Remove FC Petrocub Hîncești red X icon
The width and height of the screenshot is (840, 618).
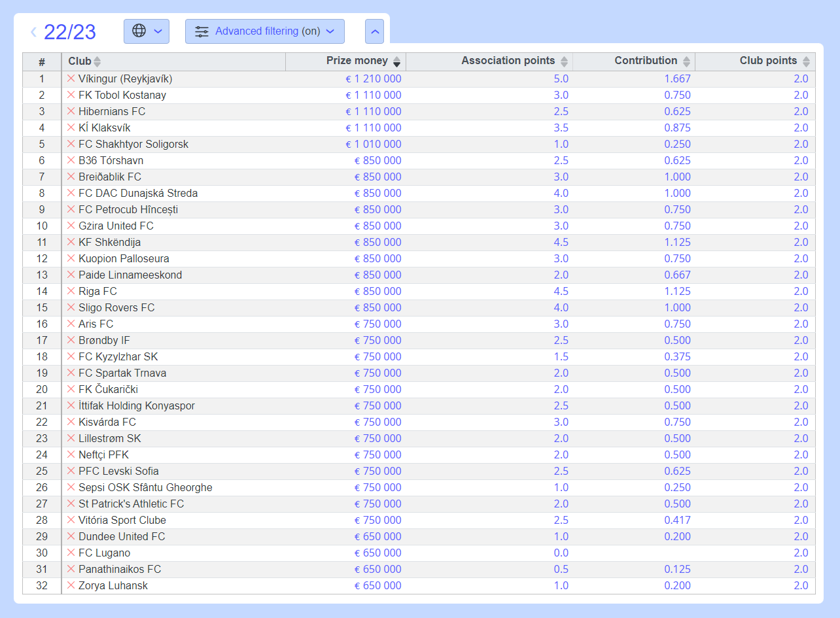coord(71,209)
